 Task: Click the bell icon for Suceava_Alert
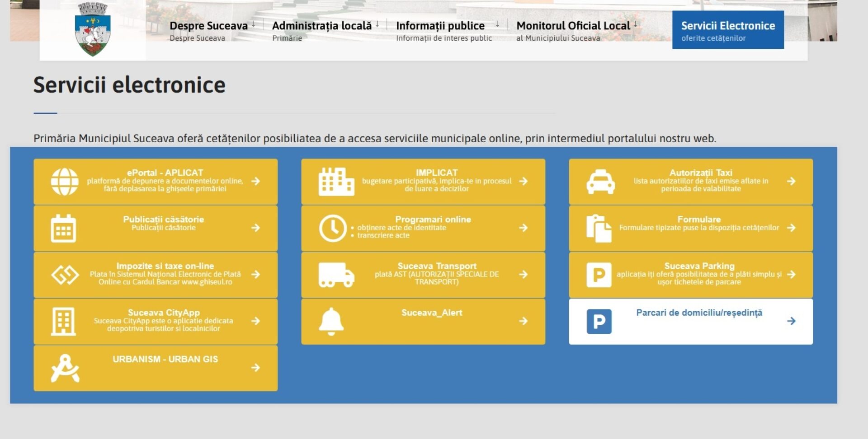pos(331,322)
